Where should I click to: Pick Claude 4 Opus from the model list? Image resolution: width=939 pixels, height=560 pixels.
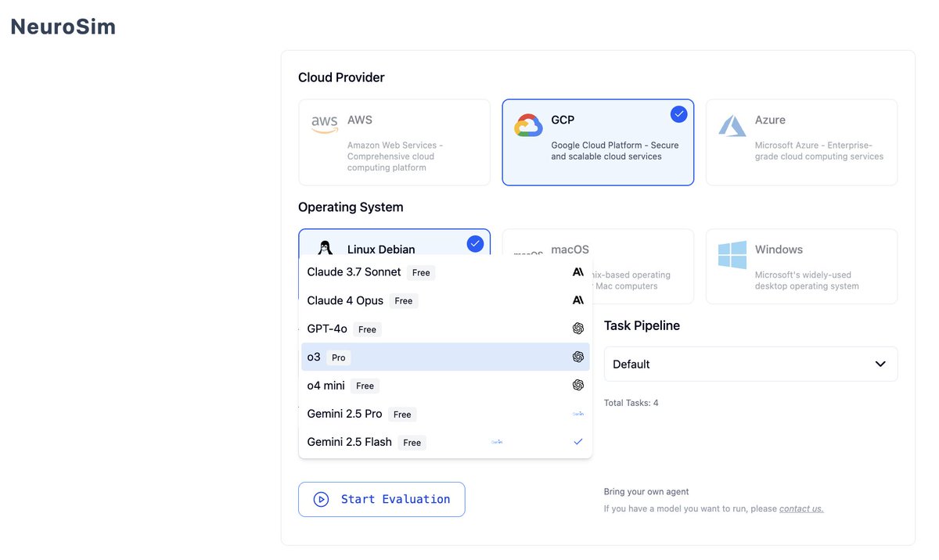[x=445, y=300]
